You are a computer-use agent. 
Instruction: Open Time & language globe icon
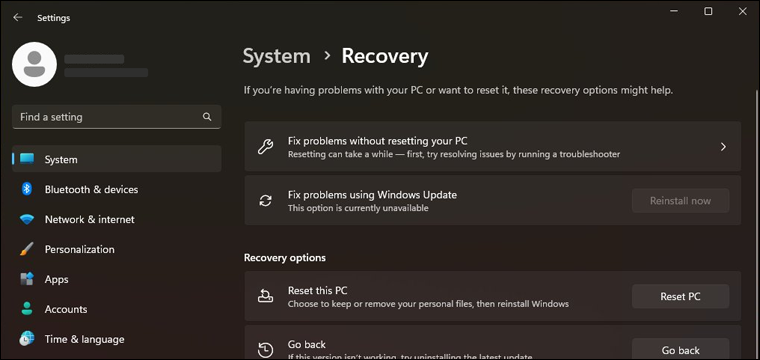[x=27, y=339]
